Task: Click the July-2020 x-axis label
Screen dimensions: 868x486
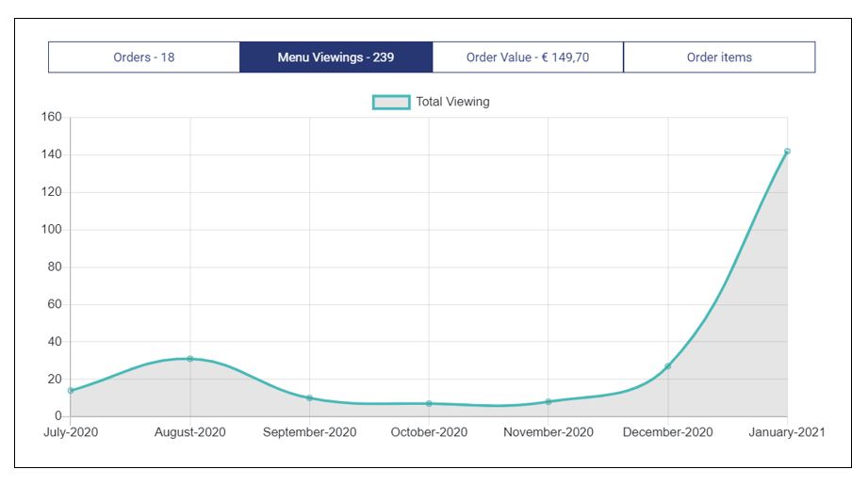Action: 71,432
